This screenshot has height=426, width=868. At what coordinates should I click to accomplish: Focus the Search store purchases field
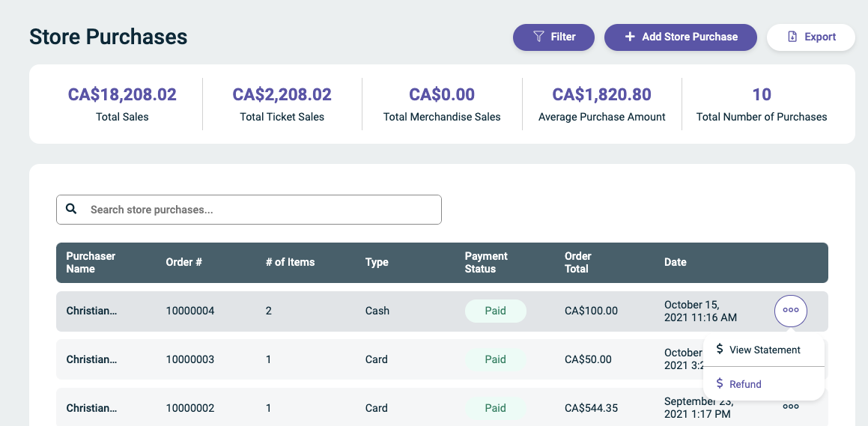pyautogui.click(x=249, y=210)
